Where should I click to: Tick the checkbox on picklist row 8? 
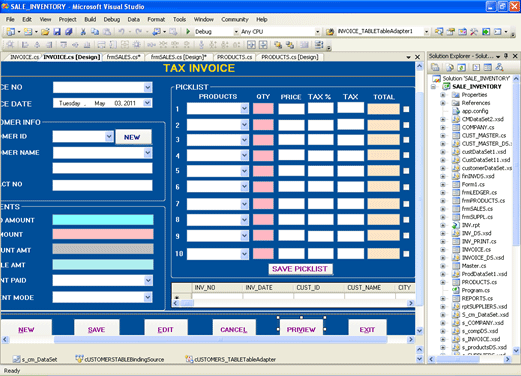coord(406,220)
